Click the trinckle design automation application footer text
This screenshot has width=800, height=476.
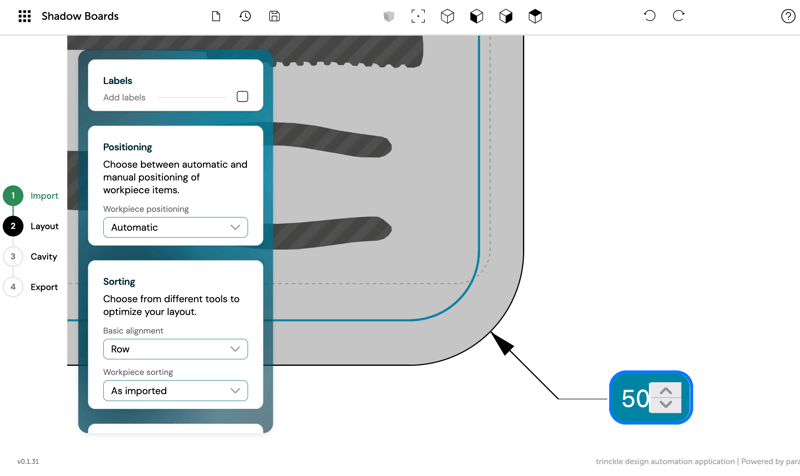tap(665, 461)
